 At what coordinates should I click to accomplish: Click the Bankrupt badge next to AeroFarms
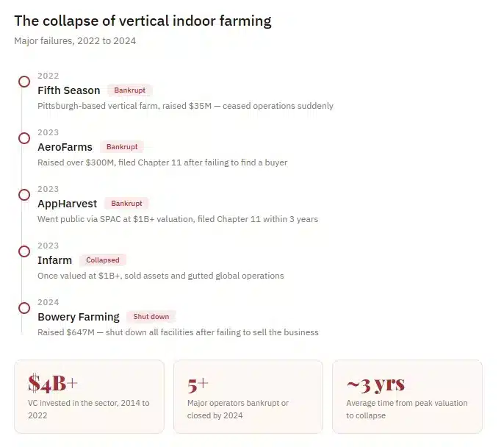(x=121, y=147)
